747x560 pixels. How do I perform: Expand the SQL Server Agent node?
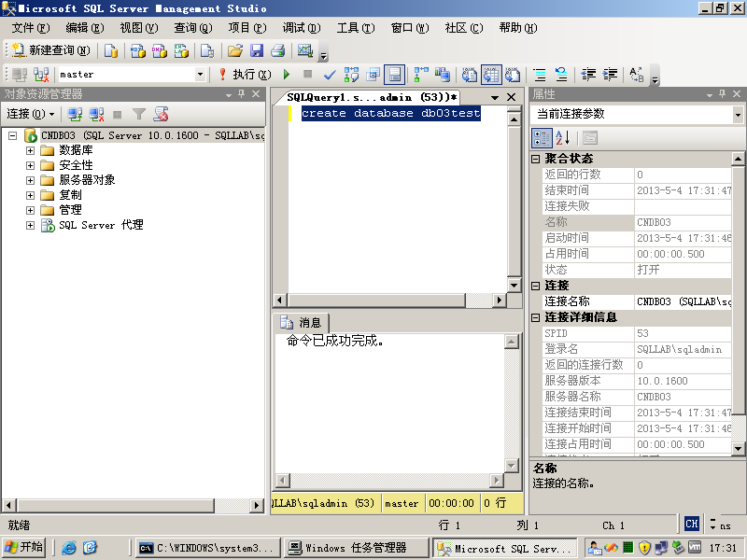pos(30,225)
